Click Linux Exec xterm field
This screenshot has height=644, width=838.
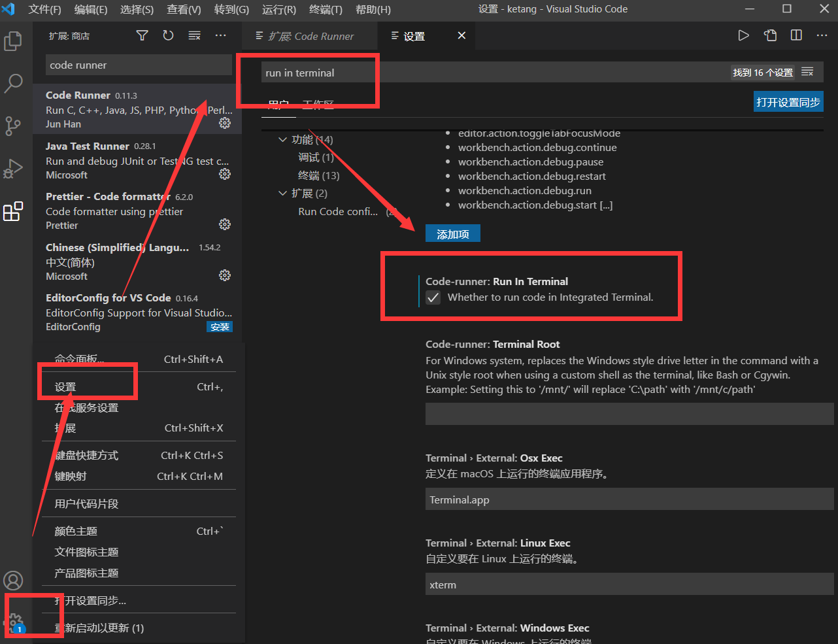click(x=629, y=585)
